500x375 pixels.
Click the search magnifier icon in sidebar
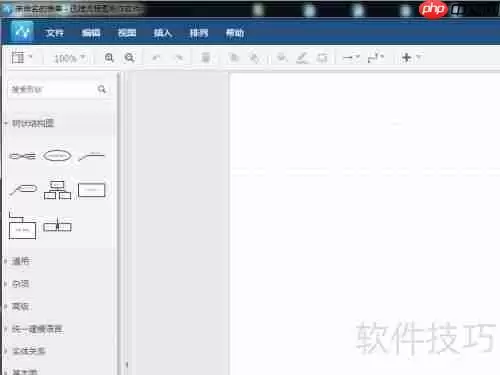point(102,89)
